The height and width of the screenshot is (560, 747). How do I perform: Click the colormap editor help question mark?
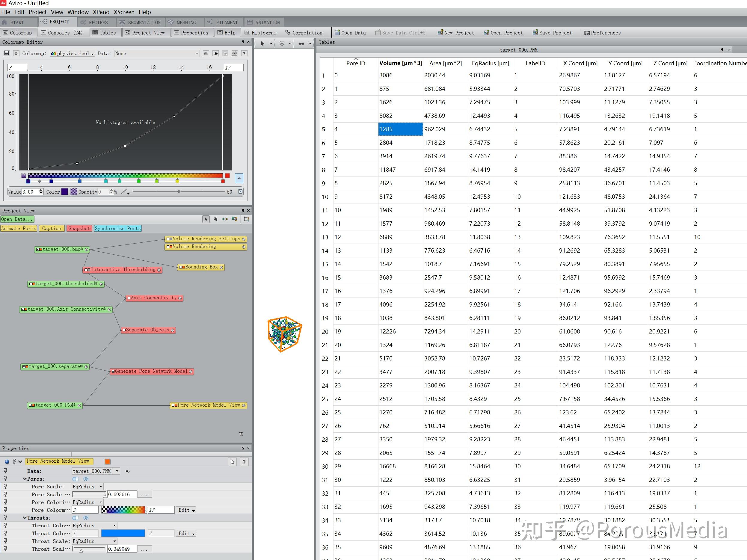pyautogui.click(x=244, y=53)
